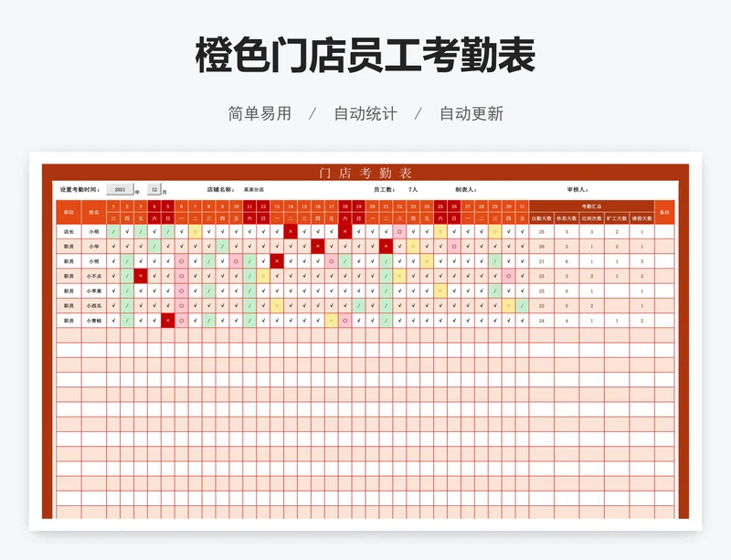Click the yellow star for 店长 on day 7

tap(195, 232)
